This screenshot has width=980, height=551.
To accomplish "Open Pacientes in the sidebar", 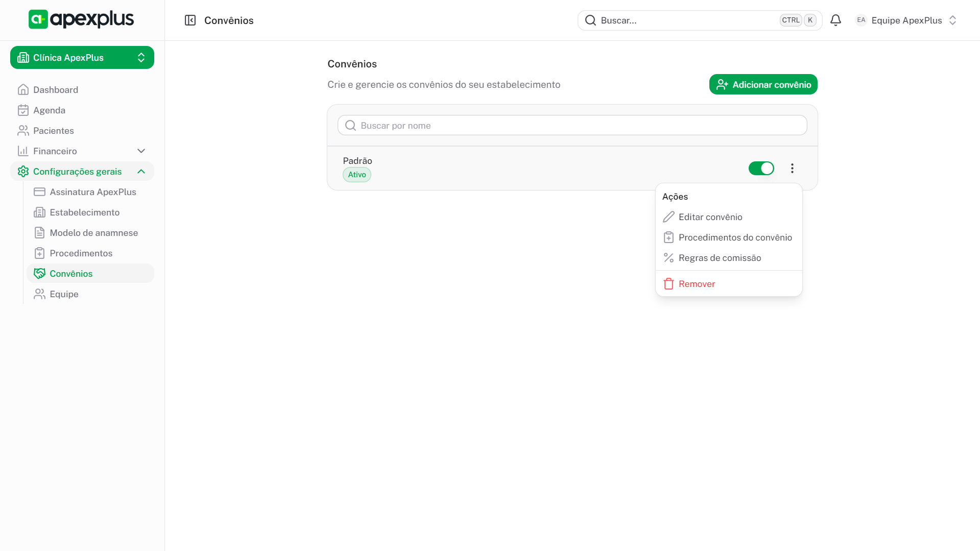I will click(53, 131).
